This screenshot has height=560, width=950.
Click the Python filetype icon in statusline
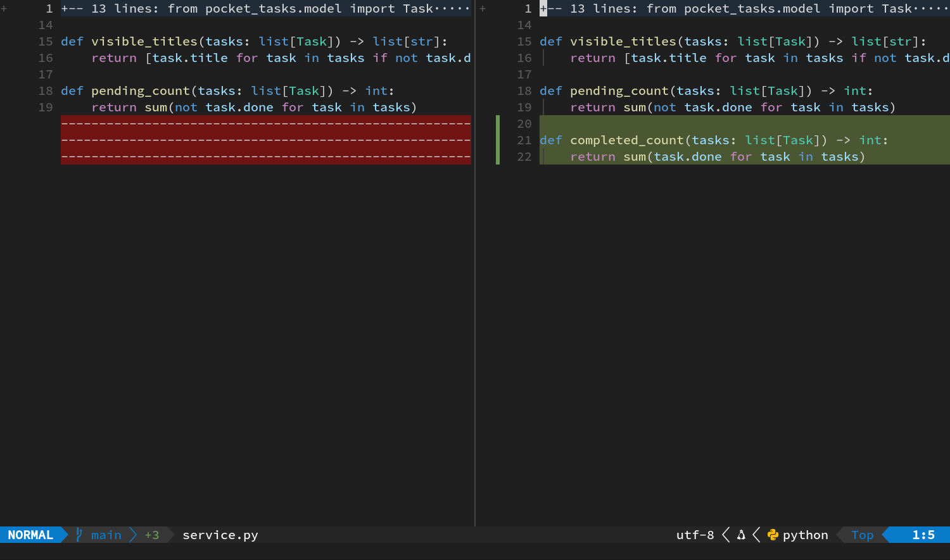pyautogui.click(x=773, y=535)
